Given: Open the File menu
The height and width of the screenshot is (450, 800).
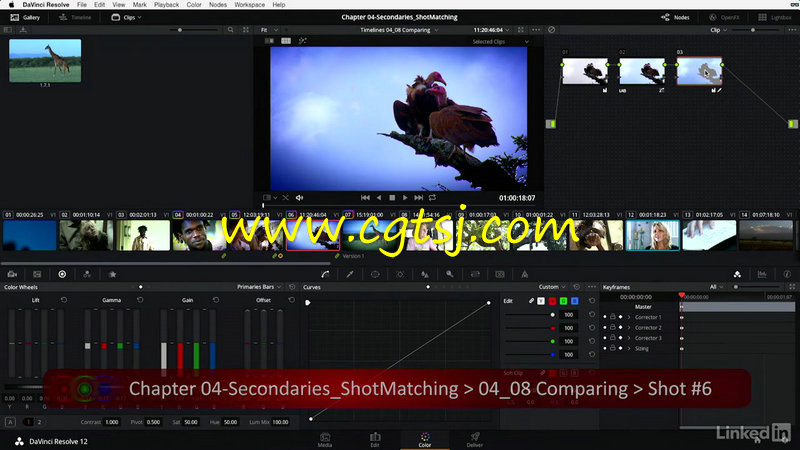Looking at the screenshot, I should pos(82,5).
